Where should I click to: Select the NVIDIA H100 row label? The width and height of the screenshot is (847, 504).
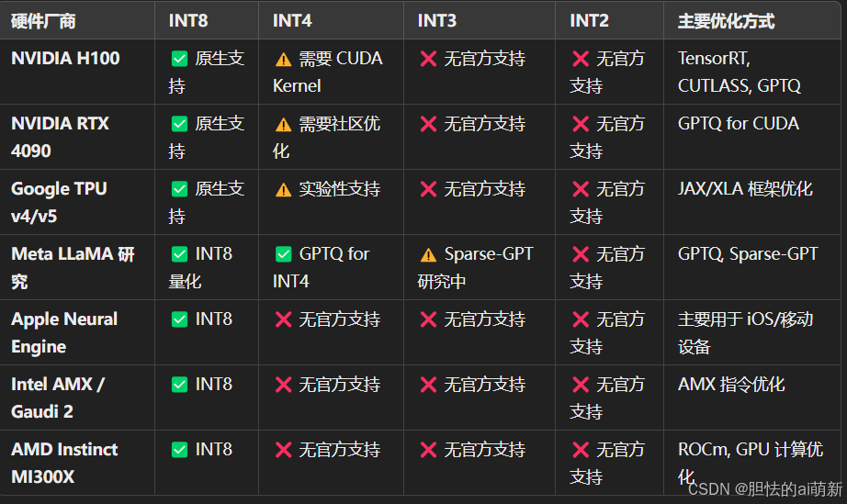[65, 58]
